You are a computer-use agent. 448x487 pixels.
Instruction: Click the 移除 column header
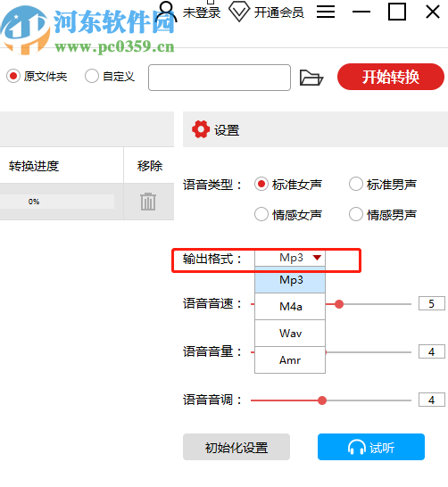click(149, 166)
